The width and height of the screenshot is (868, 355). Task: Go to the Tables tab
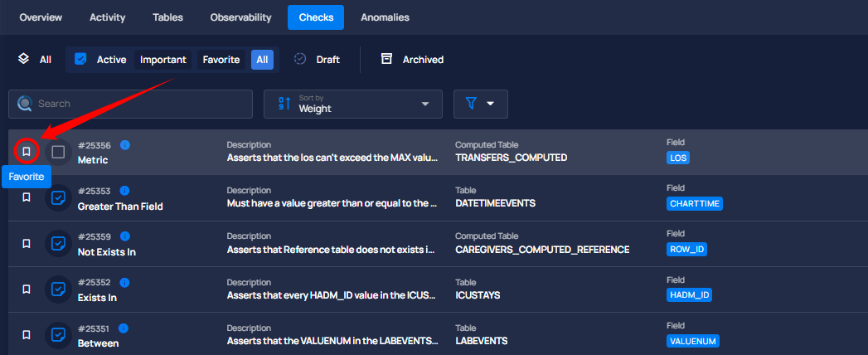tap(167, 17)
